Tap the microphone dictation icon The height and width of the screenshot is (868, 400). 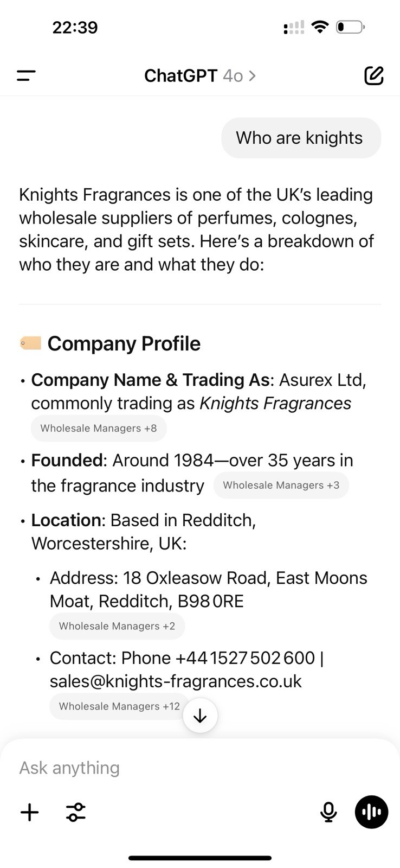328,812
